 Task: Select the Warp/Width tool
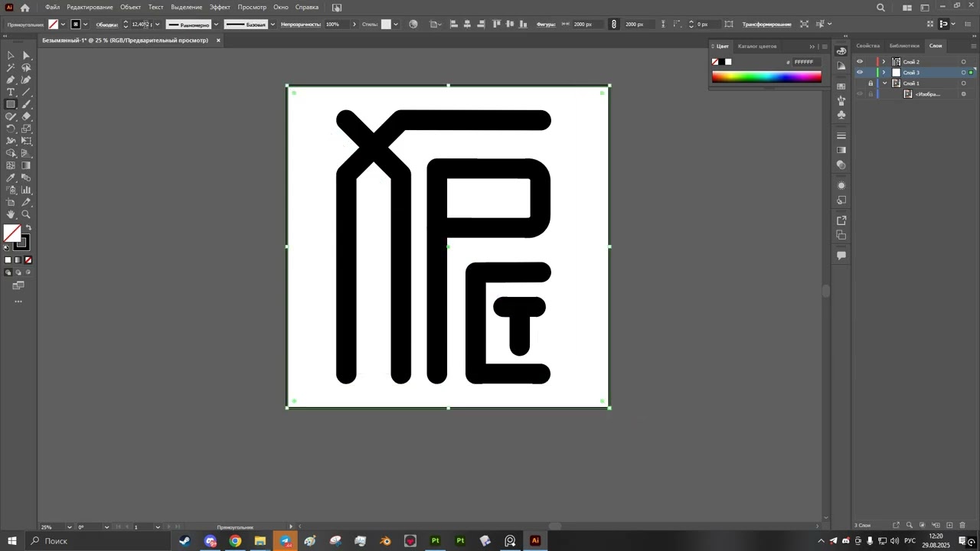click(11, 141)
